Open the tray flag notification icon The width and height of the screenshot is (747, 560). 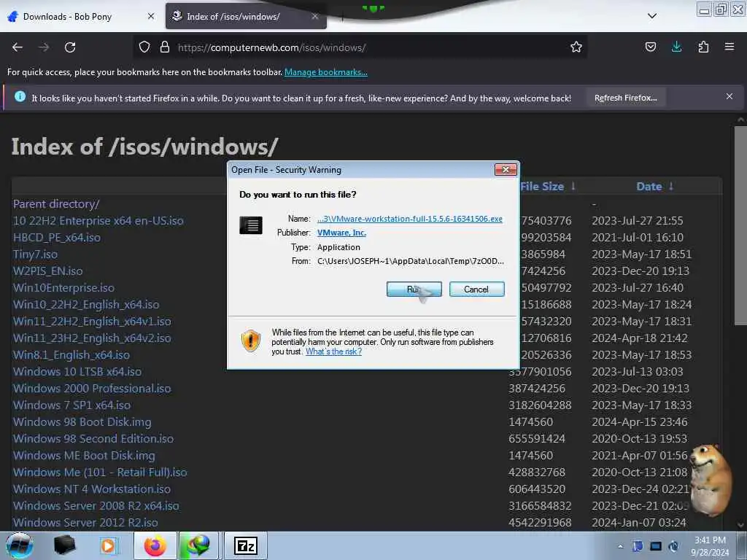(x=638, y=546)
